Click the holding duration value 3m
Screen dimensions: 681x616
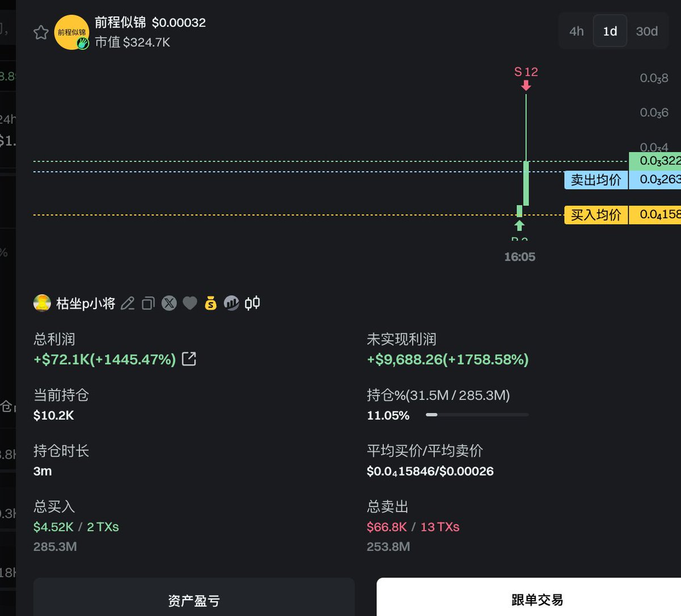[x=43, y=471]
